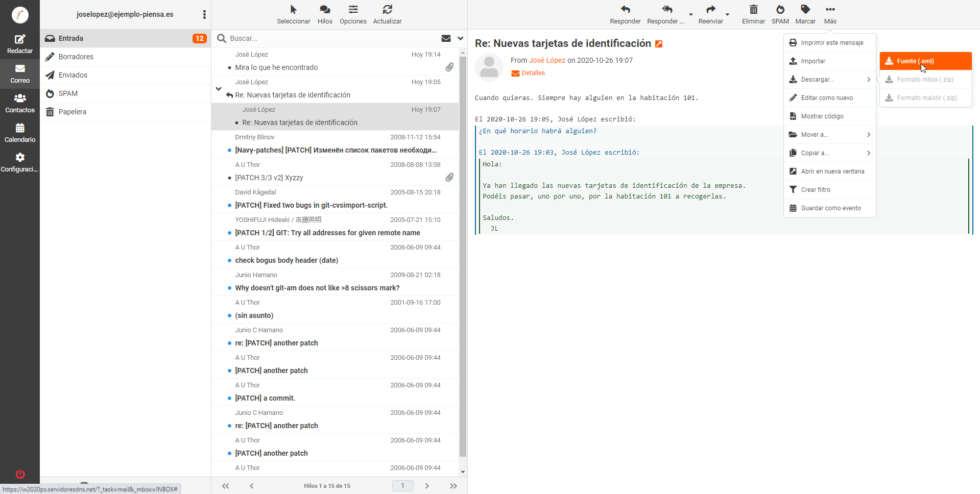Click the red power logout icon
The height and width of the screenshot is (494, 980).
click(x=20, y=474)
